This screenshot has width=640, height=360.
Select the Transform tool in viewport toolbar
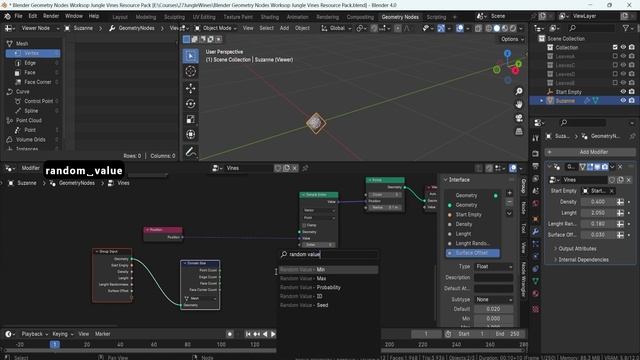[190, 134]
